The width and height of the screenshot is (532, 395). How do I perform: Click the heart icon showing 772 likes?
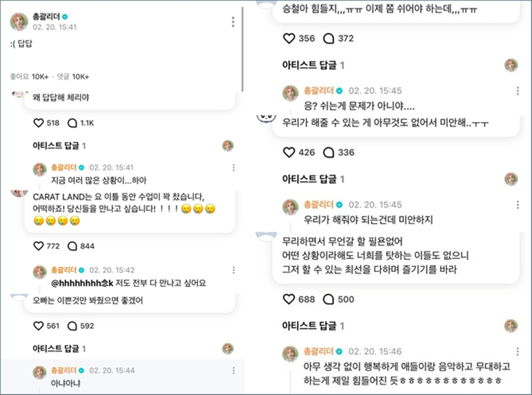38,246
